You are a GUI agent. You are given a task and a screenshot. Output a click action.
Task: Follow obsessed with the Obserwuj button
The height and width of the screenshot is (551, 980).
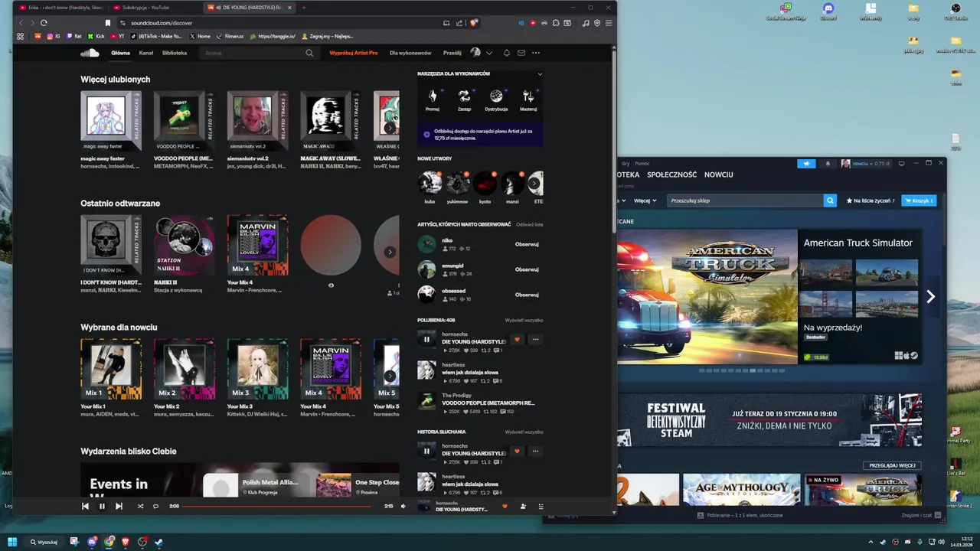pos(527,295)
